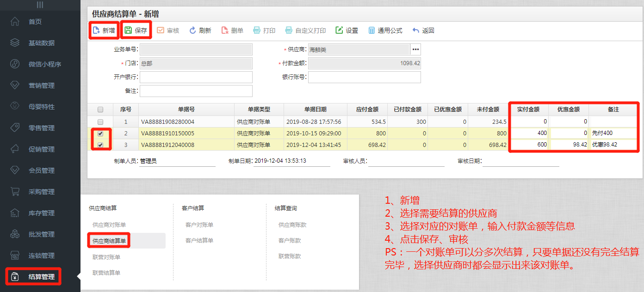Open the 促销管理 megaphone icon
644x292 pixels.
[x=15, y=149]
